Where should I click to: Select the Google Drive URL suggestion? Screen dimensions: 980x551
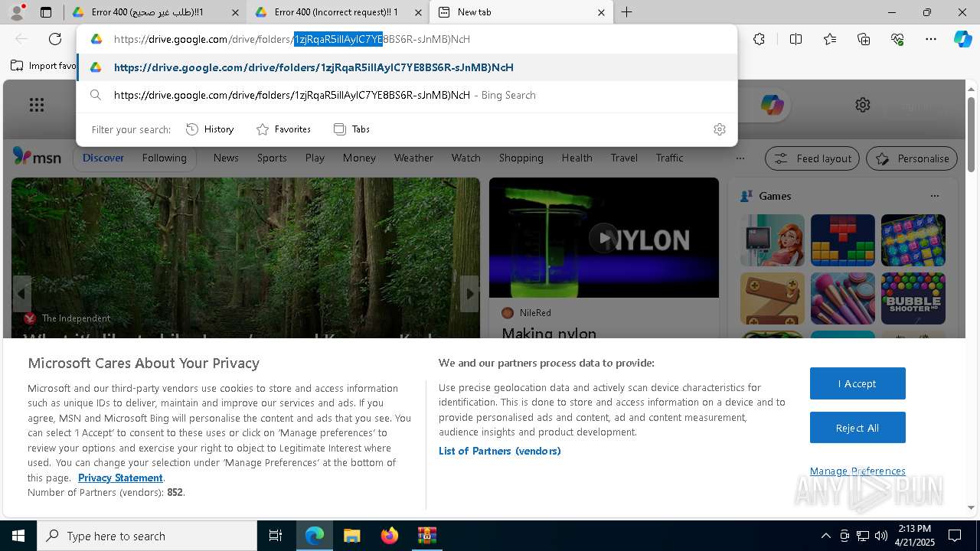point(407,67)
